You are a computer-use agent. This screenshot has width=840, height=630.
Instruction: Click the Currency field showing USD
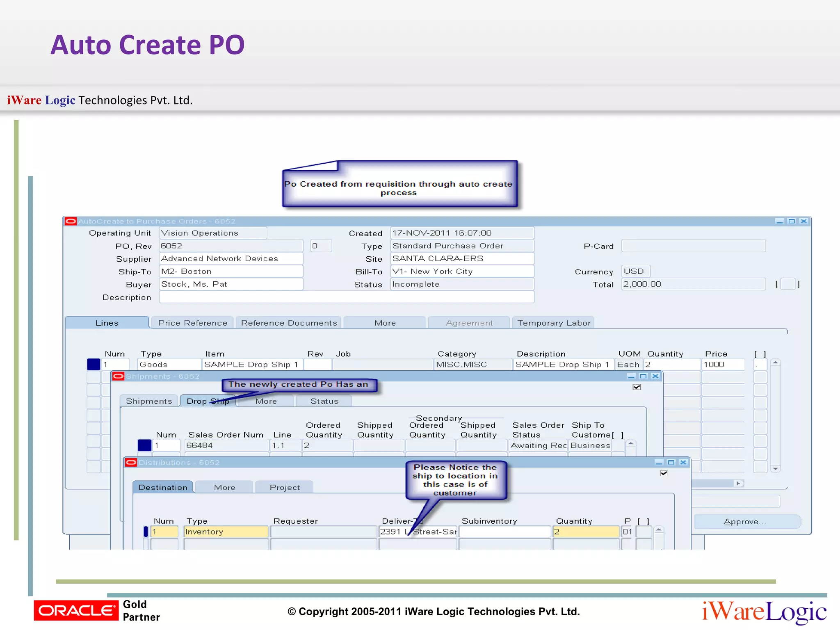(x=636, y=271)
